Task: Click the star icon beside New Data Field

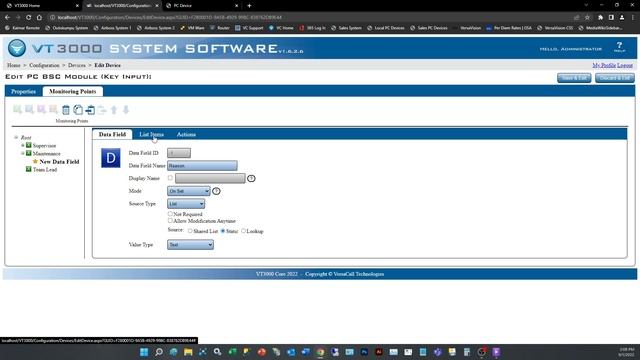Action: click(35, 161)
